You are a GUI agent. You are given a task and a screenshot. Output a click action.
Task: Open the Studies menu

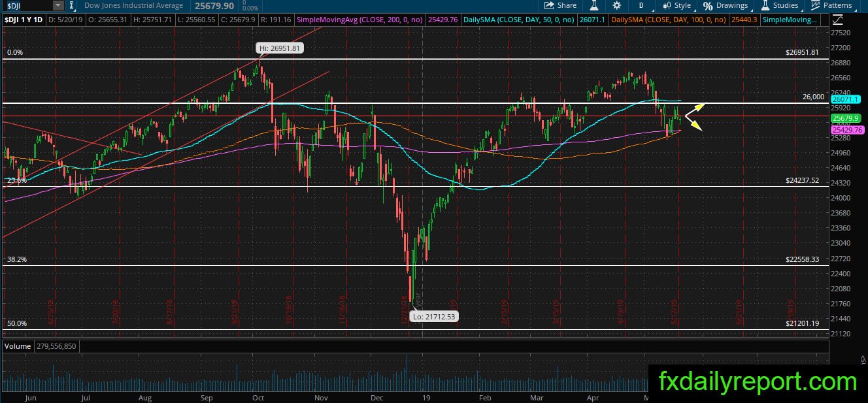(779, 5)
